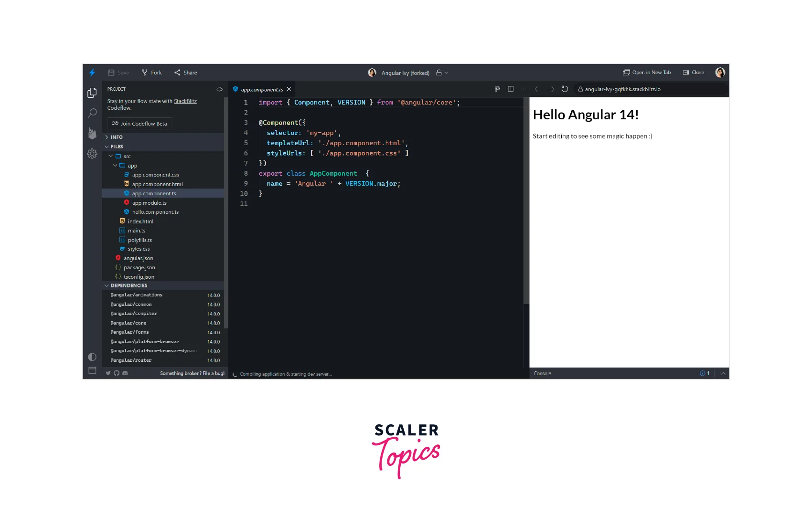Image resolution: width=812 pixels, height=526 pixels.
Task: Open the Settings gear in the sidebar
Action: (92, 154)
